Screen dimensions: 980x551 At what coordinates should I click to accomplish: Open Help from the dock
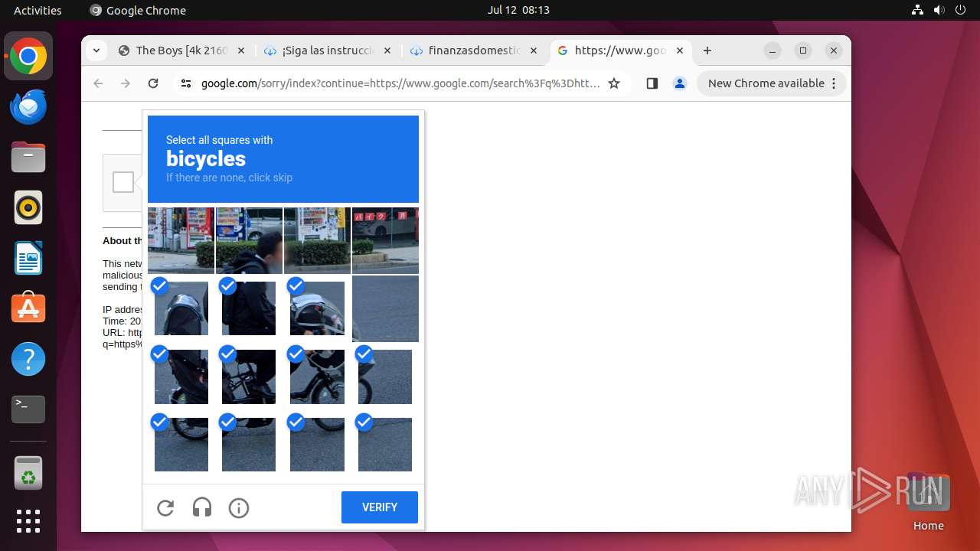coord(28,359)
